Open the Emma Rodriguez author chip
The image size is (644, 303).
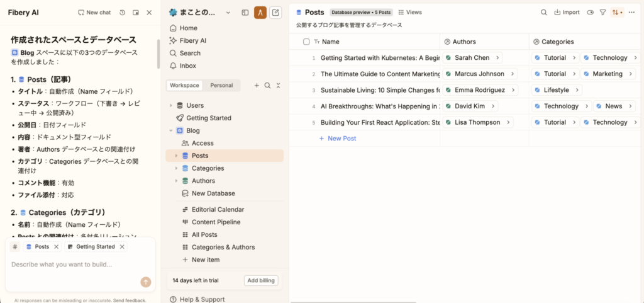[x=480, y=90]
